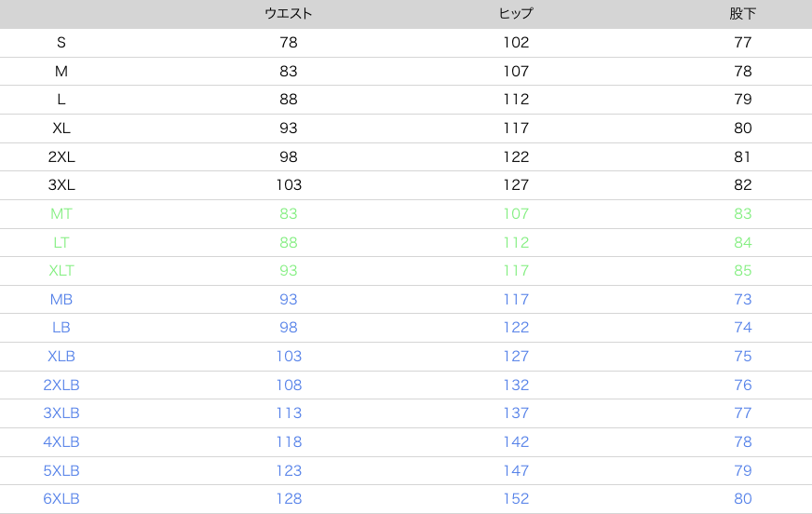Image resolution: width=812 pixels, height=514 pixels.
Task: Select the blue LB size label
Action: click(x=61, y=328)
